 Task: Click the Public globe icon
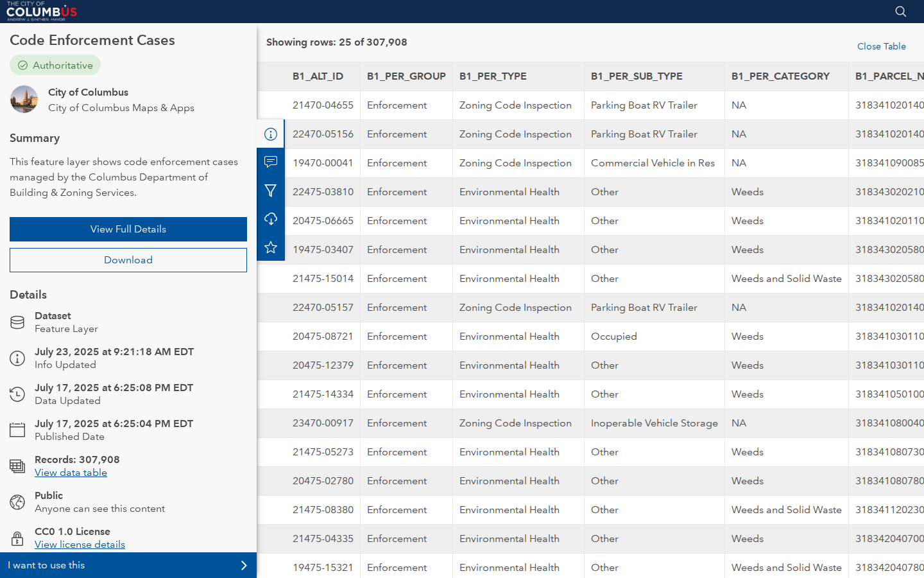(17, 502)
